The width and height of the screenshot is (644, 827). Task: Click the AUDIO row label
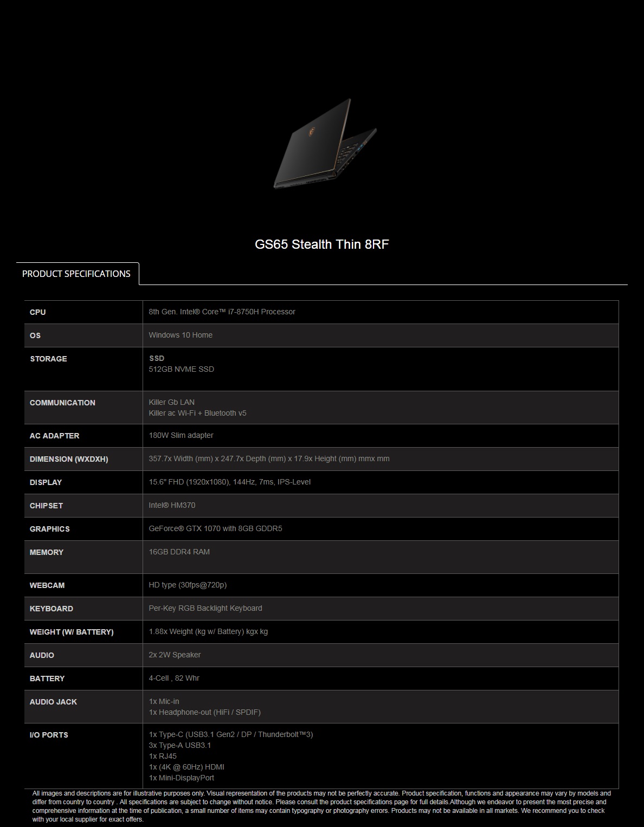42,655
